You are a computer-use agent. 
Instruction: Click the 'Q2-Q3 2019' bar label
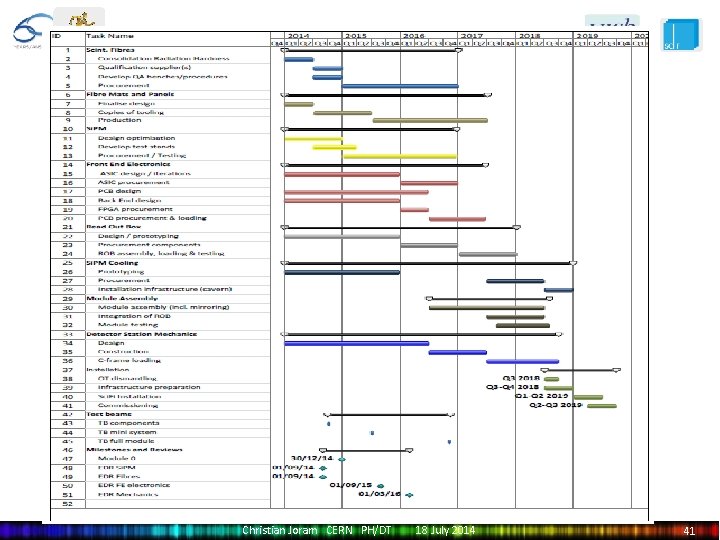556,405
